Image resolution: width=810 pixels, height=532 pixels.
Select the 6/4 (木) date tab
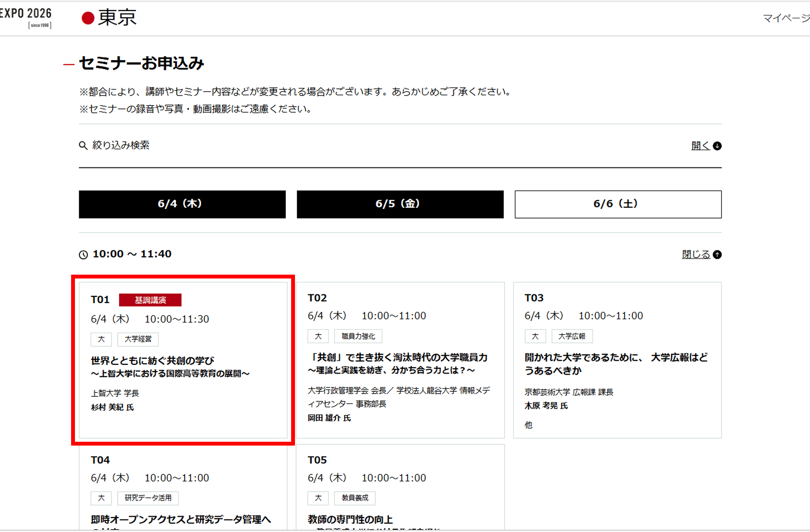point(182,204)
